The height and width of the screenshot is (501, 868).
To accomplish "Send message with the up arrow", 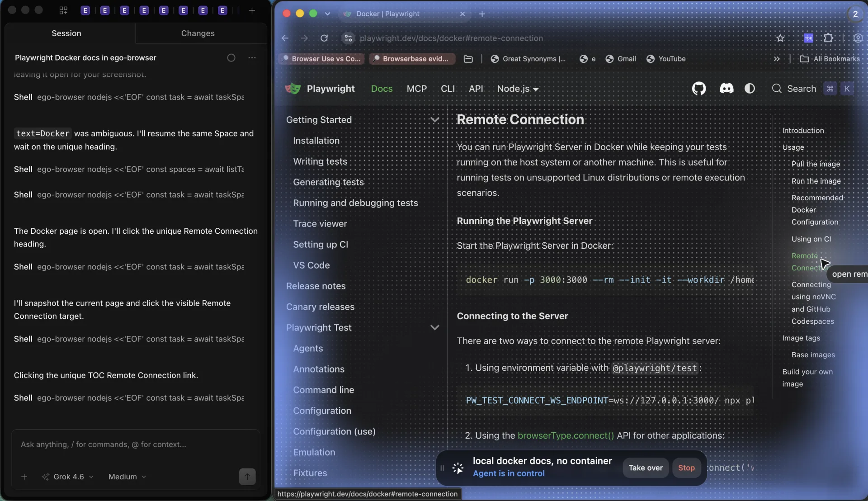I will tap(247, 477).
